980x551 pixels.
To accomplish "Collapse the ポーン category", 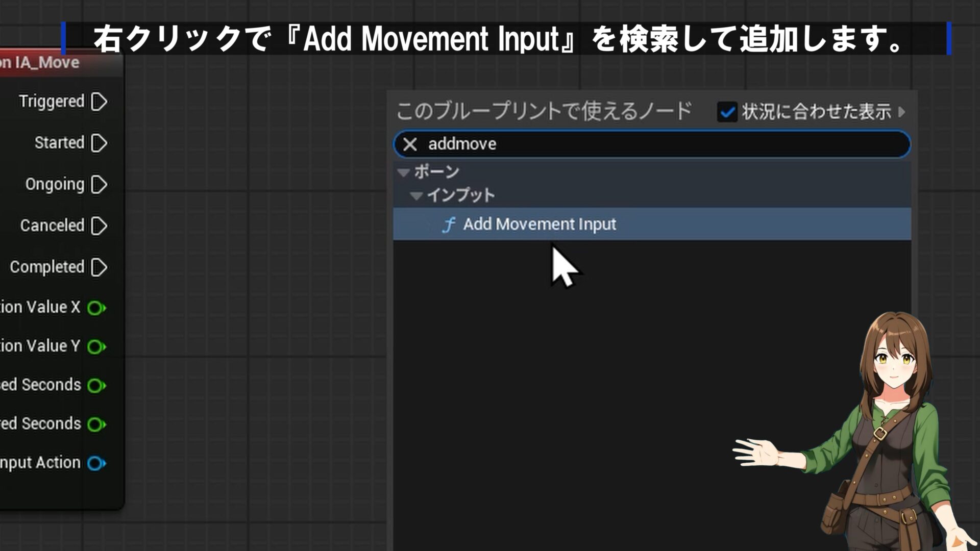I will coord(404,172).
